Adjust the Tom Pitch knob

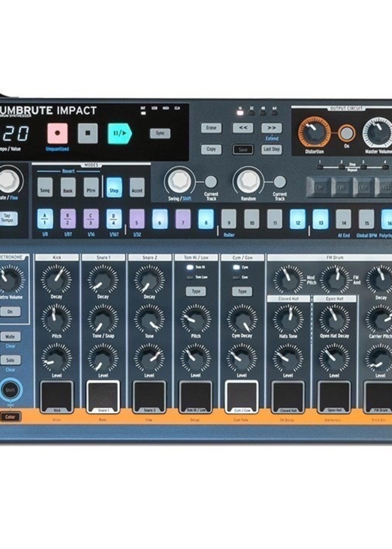(196, 319)
